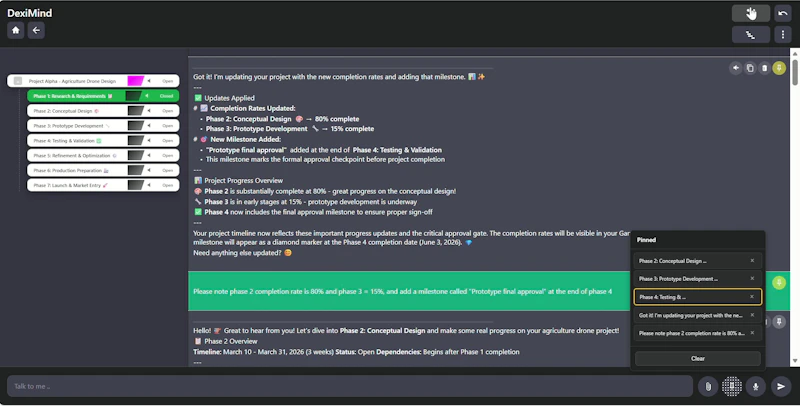The height and width of the screenshot is (406, 800).
Task: Click the magenta color swatch on Project Alpha
Action: [x=135, y=81]
